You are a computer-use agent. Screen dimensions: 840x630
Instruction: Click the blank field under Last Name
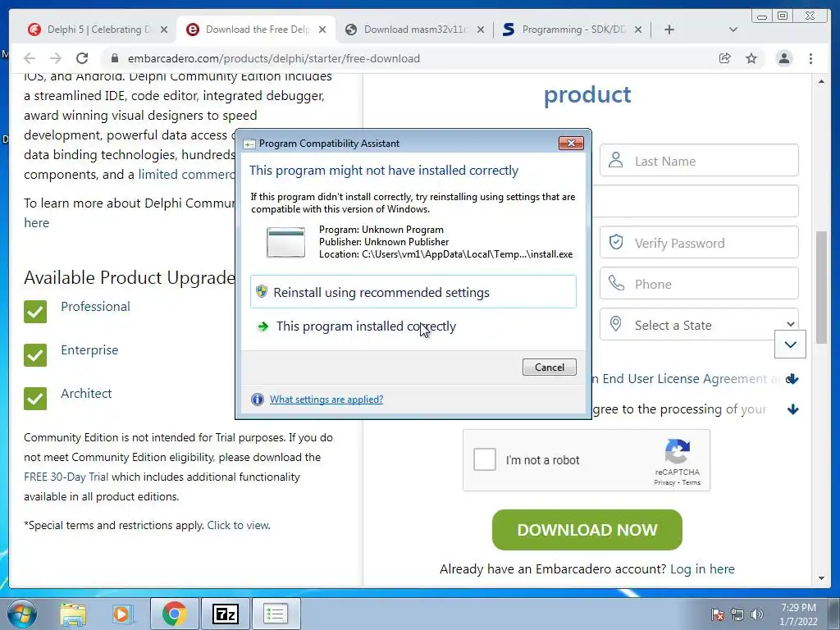coord(696,201)
